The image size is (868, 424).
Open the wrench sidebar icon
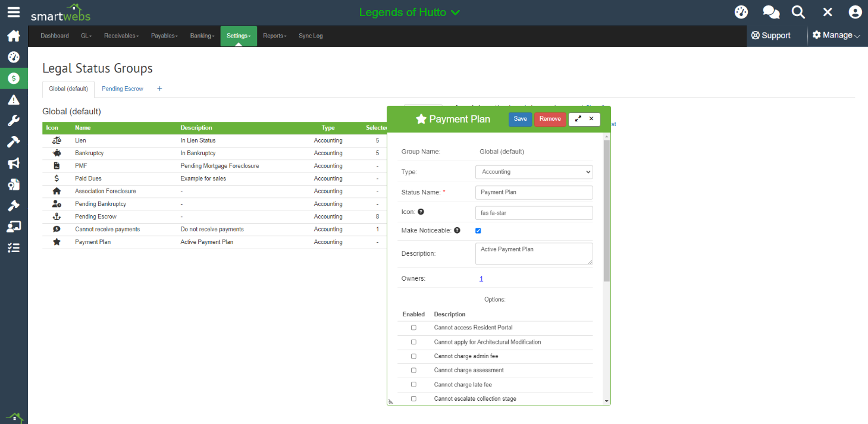pyautogui.click(x=14, y=121)
